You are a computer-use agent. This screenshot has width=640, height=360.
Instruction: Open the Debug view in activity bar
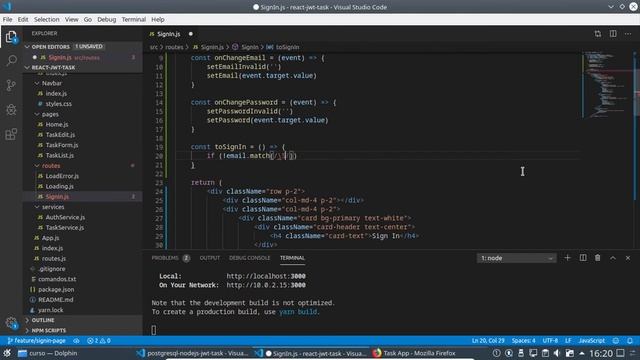[x=11, y=109]
